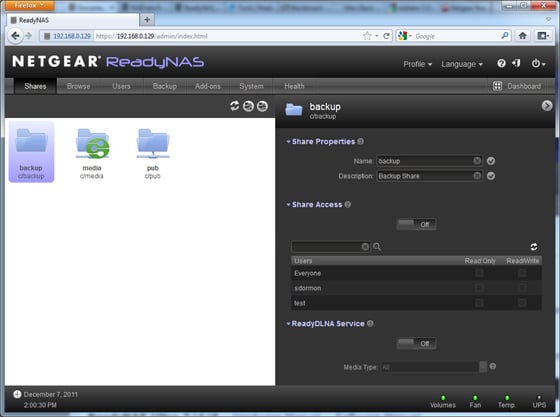Go back in browser history
This screenshot has height=417, width=560.
[x=15, y=36]
